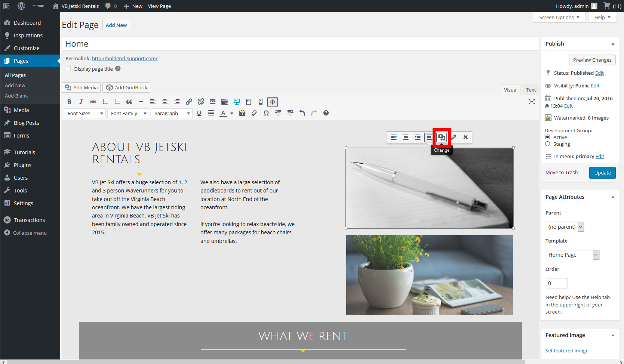Viewport: 624px width, 364px height.
Task: Insert a bulleted list
Action: (x=105, y=102)
